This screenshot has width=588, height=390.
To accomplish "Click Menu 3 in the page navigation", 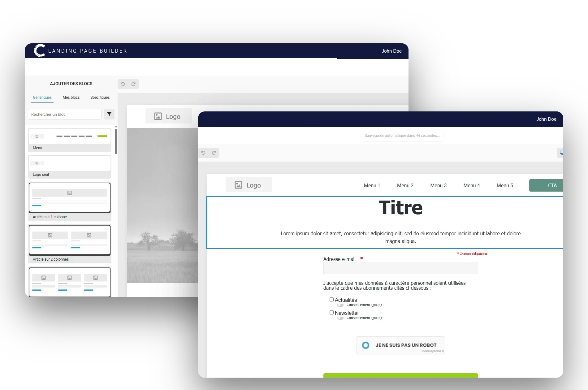I will tap(439, 185).
